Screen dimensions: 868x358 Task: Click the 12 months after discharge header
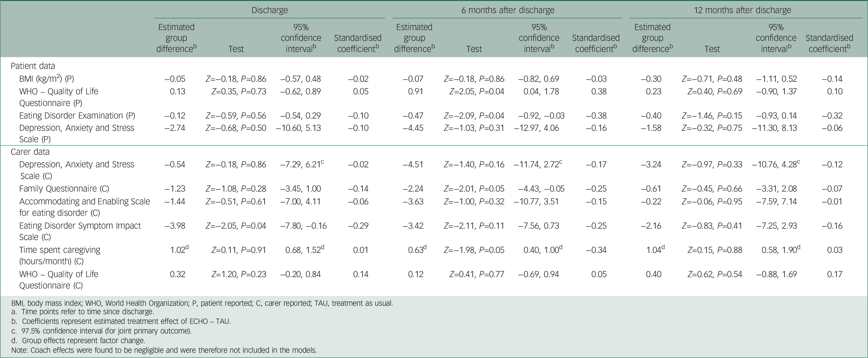[x=742, y=10]
